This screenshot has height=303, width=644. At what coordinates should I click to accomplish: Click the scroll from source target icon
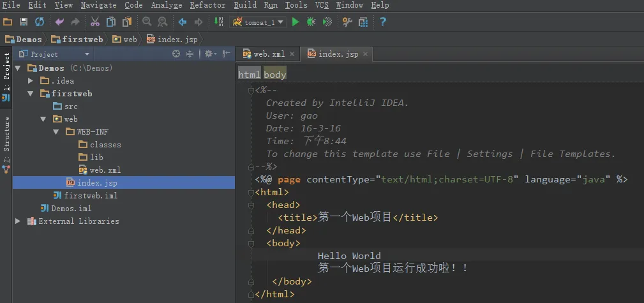[176, 54]
